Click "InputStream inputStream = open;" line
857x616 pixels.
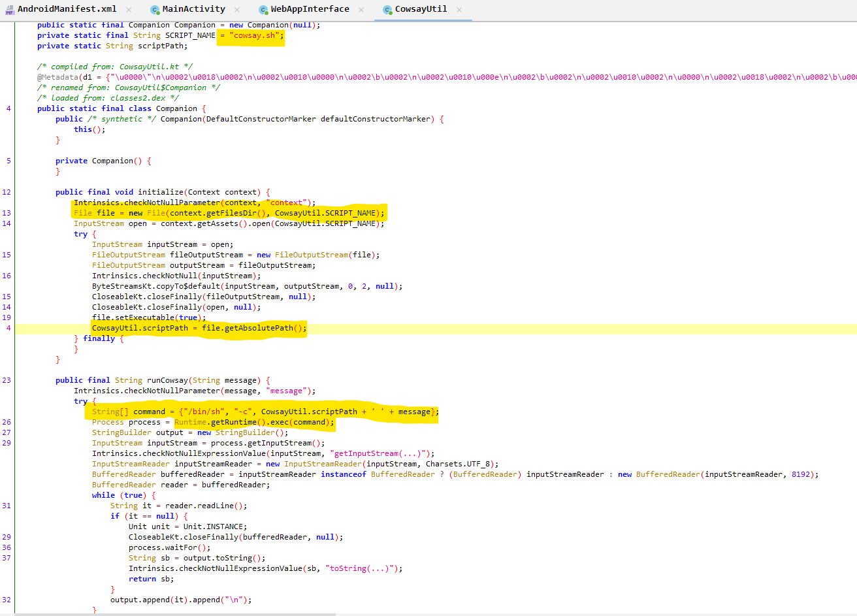(163, 244)
